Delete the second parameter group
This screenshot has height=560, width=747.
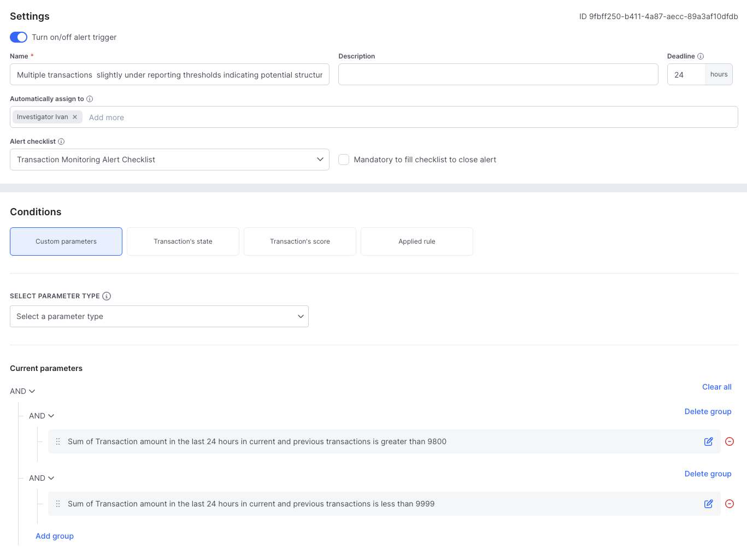click(x=708, y=474)
